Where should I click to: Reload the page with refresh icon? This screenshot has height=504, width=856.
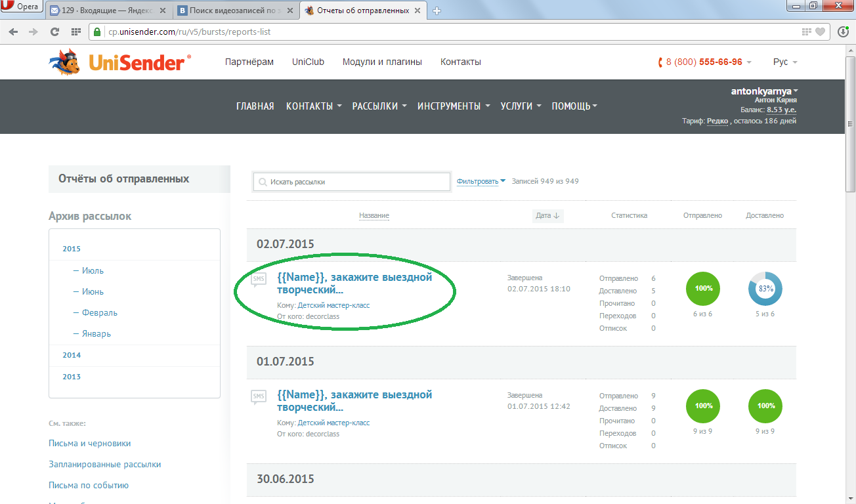tap(55, 31)
